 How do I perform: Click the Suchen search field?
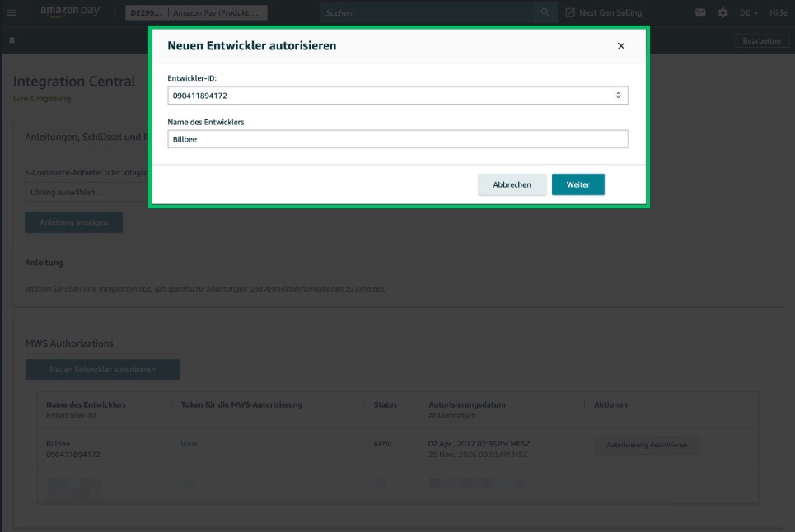tap(426, 12)
